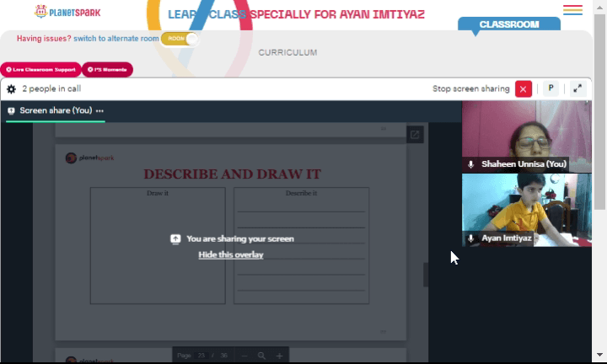Click Ayan Imtiyaz video thumbnail
This screenshot has height=364, width=607.
pos(526,210)
